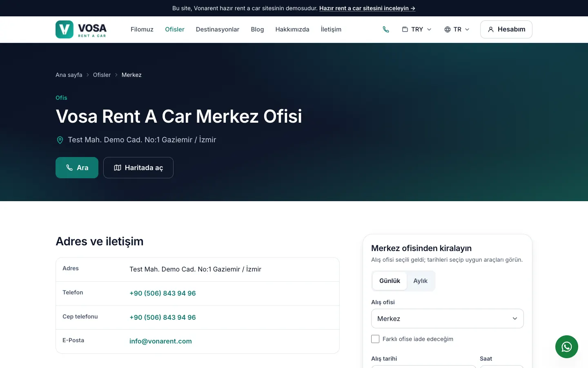Click the green Ara call button

coord(77,168)
